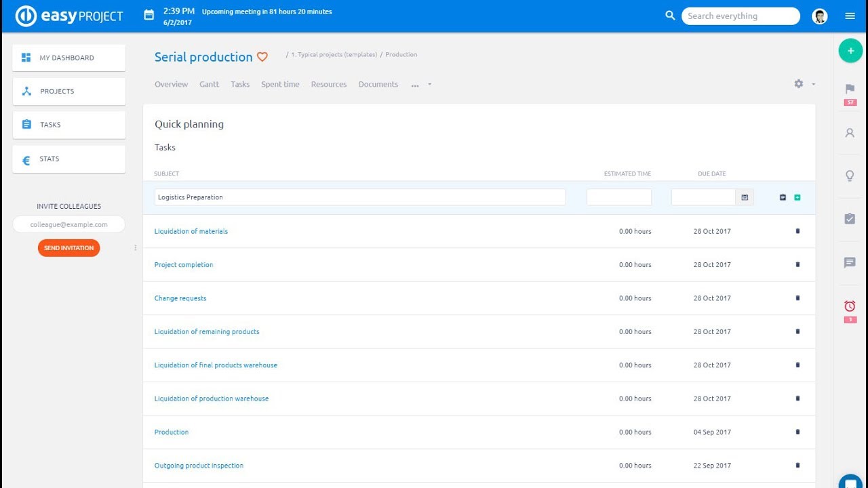Click the green add task icon
This screenshot has height=488, width=868.
tap(797, 197)
